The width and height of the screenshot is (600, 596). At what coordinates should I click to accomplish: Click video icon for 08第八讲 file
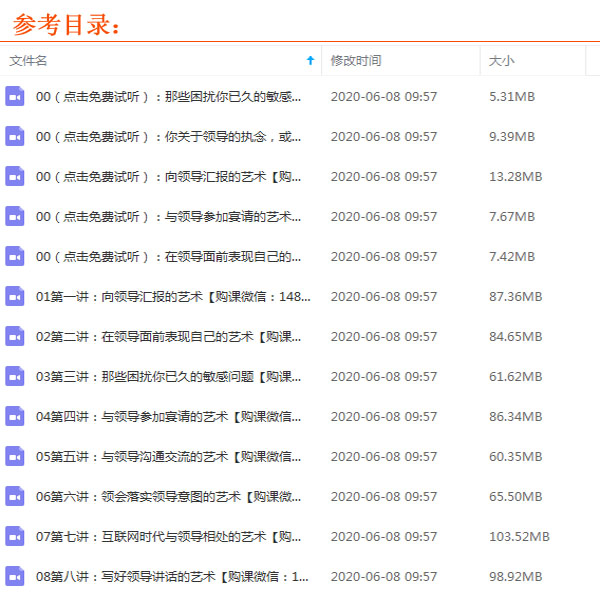14,576
